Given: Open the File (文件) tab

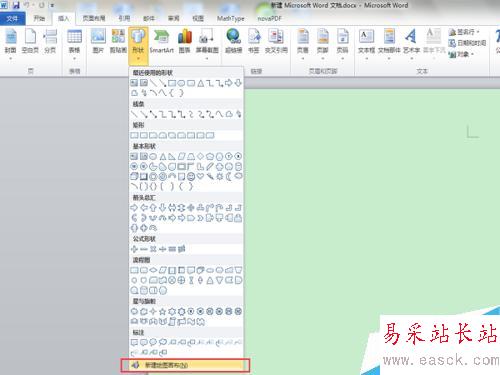Looking at the screenshot, I should pos(12,19).
